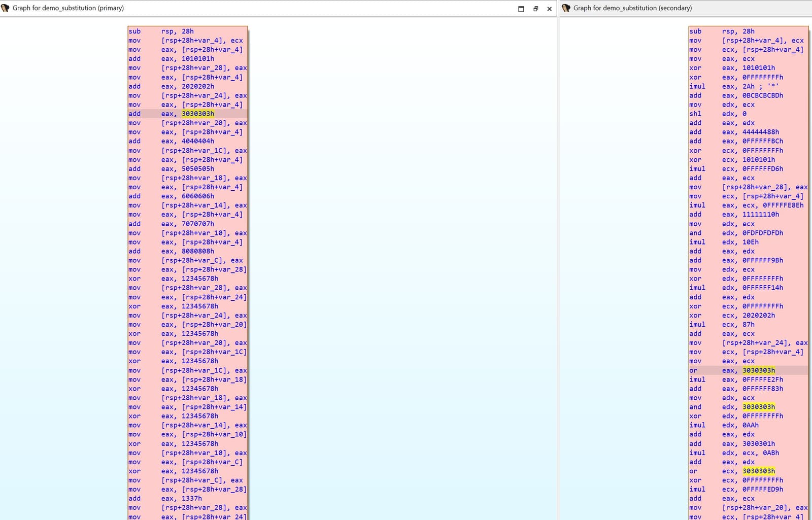Click 'add eax, 0BCBCBCBDh' instruction
Screen dimensions: 812x520
click(736, 95)
